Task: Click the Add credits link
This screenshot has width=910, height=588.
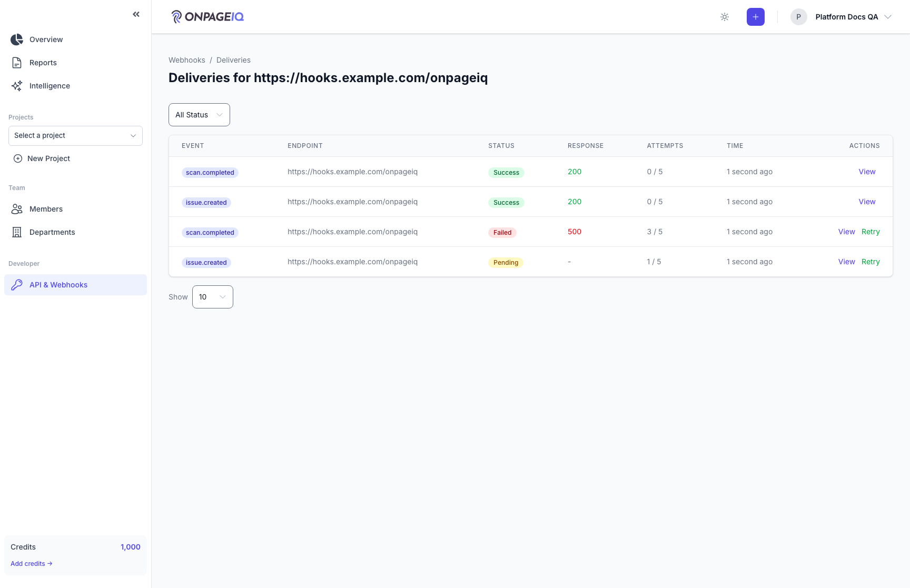Action: click(32, 564)
